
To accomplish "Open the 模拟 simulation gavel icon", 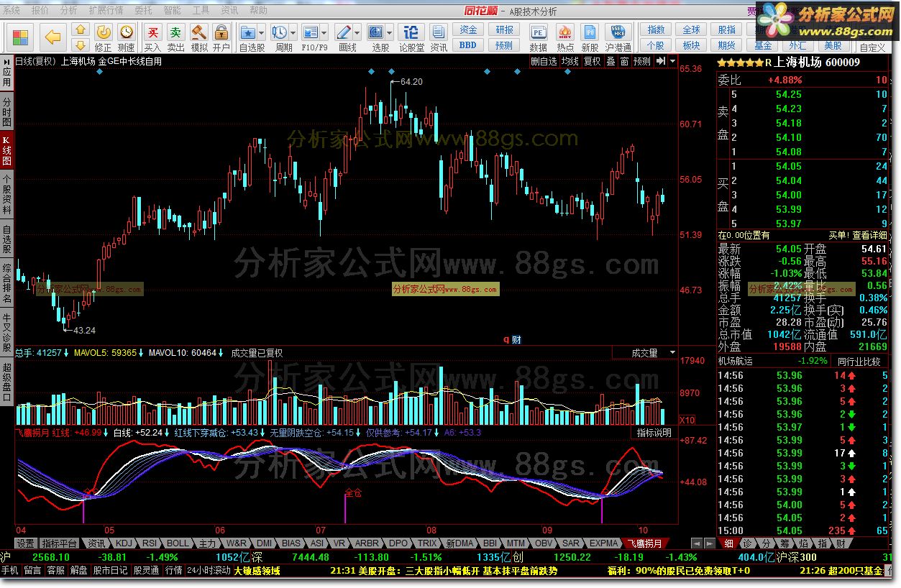I will [198, 38].
